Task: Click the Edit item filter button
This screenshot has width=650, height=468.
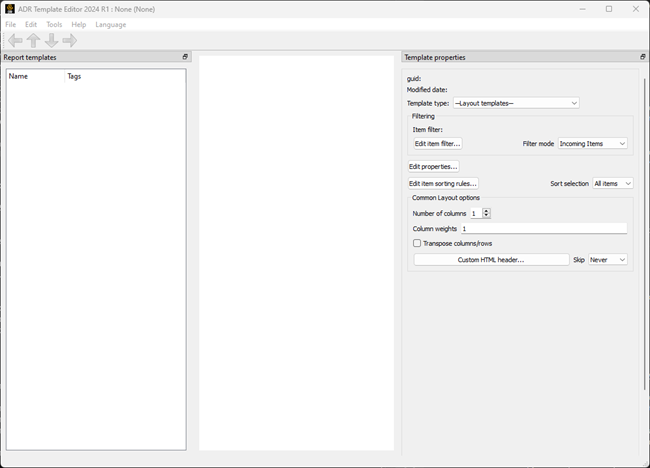Action: (437, 144)
